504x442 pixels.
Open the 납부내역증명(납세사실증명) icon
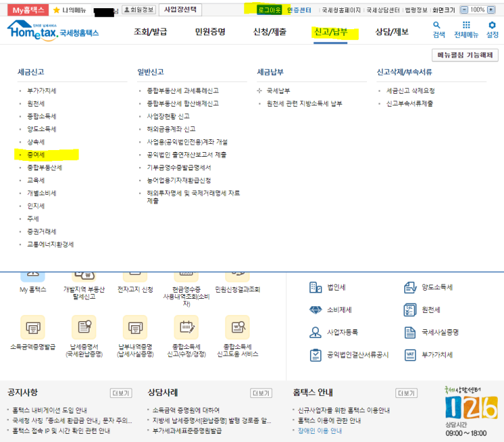pos(135,327)
